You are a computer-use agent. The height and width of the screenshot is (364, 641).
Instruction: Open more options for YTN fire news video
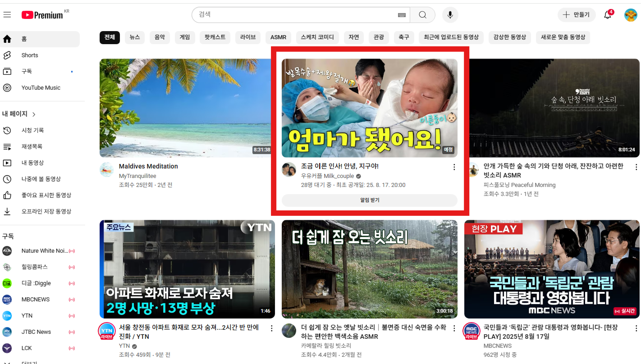tap(271, 328)
